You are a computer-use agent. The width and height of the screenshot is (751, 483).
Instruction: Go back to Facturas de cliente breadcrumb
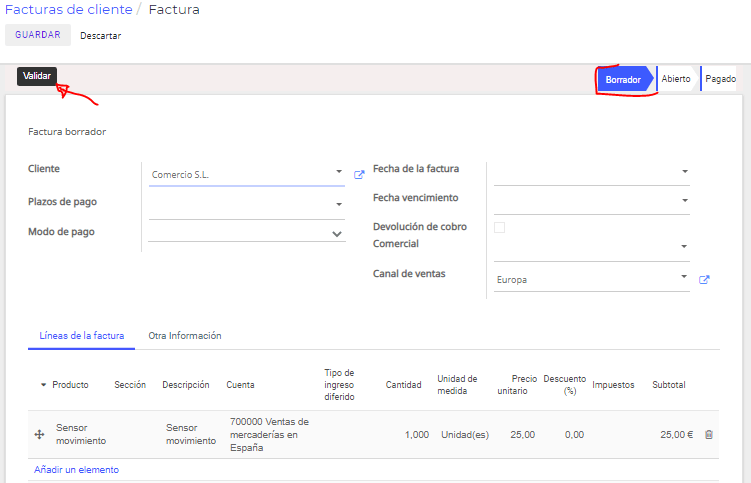tap(68, 10)
